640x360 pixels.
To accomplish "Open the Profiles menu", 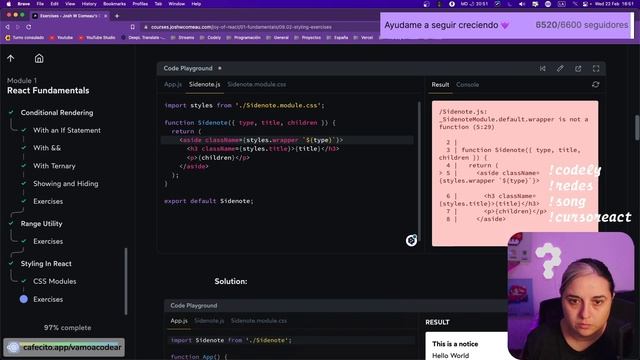I will (x=140, y=4).
